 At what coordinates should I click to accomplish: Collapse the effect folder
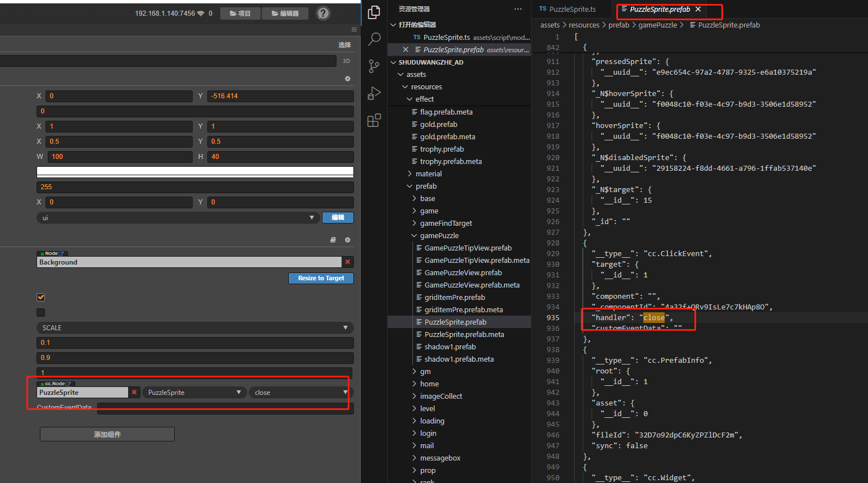point(410,99)
